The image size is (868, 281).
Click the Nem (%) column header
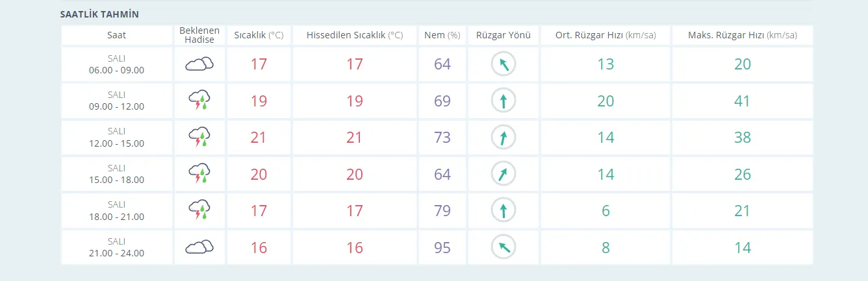click(x=442, y=35)
